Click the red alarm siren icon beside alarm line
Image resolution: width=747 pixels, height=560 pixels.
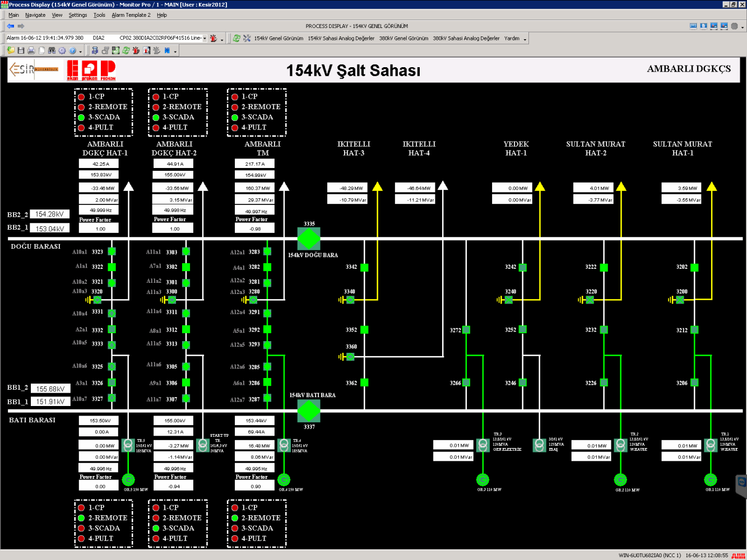214,39
